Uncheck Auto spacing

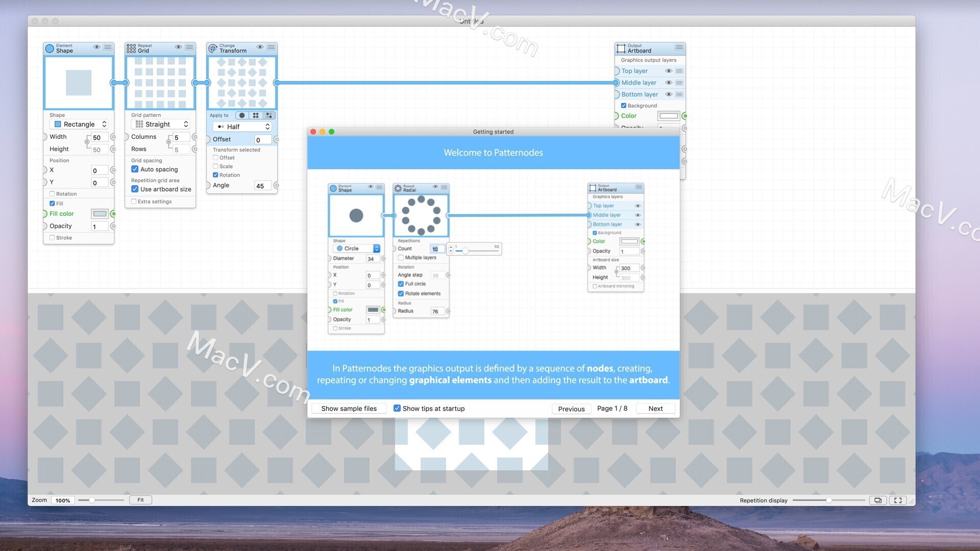(x=135, y=169)
